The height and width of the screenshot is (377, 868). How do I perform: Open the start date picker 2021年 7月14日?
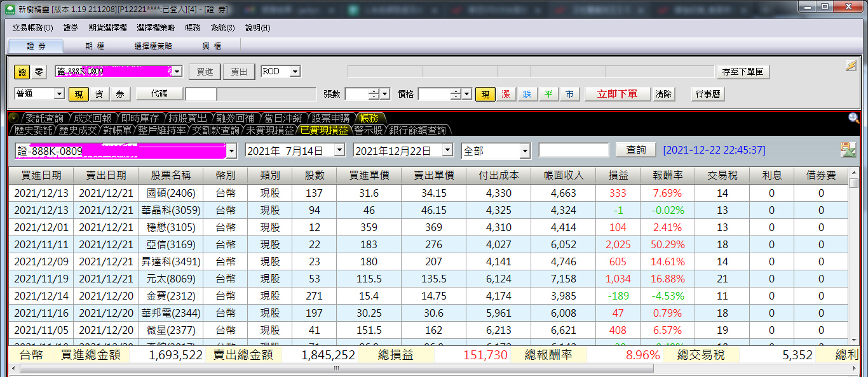[x=339, y=150]
